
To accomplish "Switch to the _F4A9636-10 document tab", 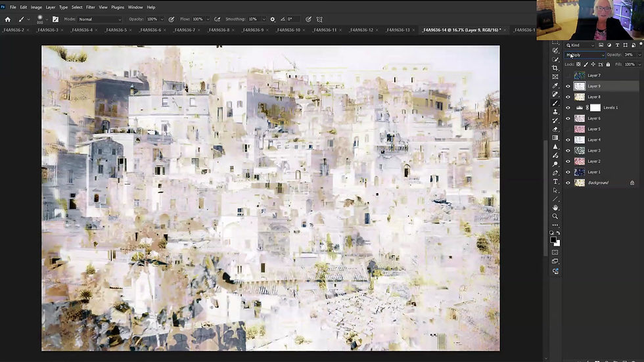I will point(288,30).
